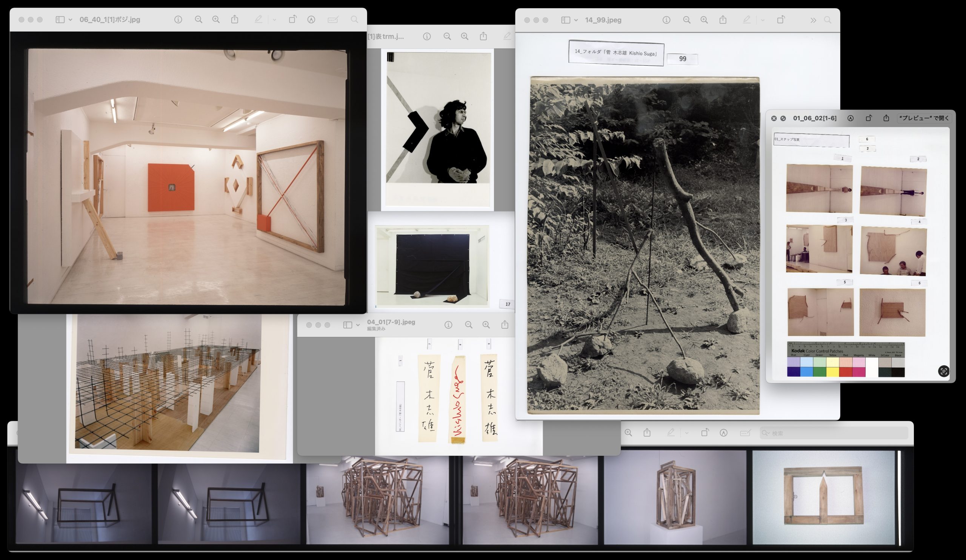Click the red patch on Kodak color chart
The width and height of the screenshot is (966, 560).
[x=845, y=371]
